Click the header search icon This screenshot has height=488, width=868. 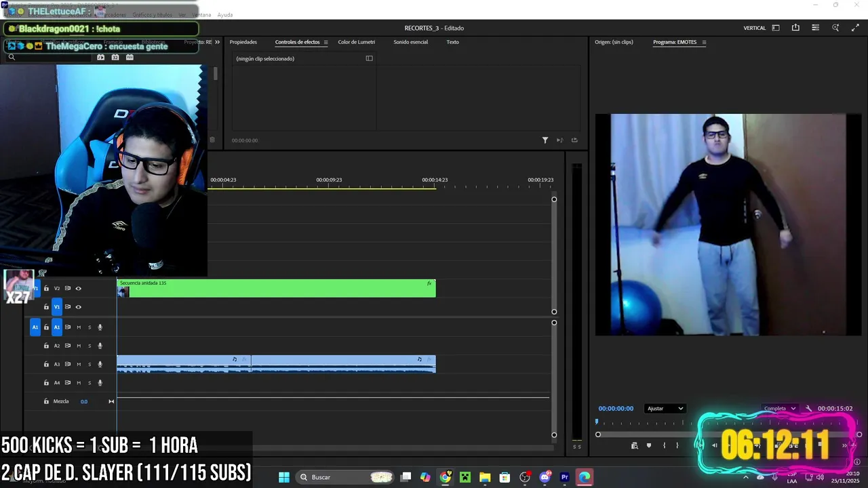(835, 28)
